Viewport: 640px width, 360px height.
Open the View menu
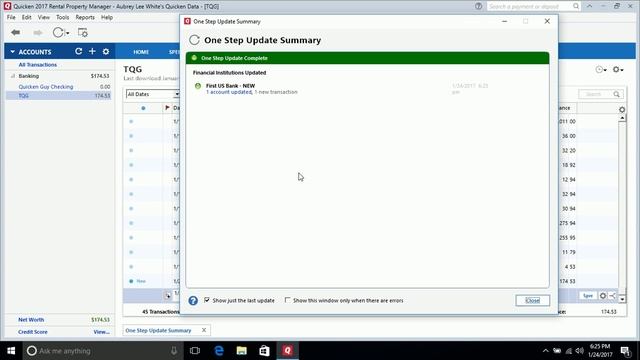44,18
